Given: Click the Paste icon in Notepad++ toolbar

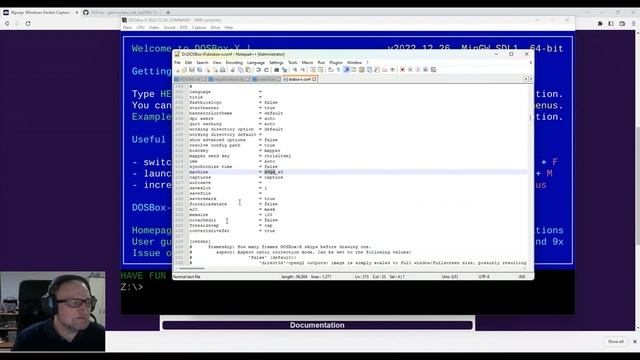Looking at the screenshot, I should 248,70.
